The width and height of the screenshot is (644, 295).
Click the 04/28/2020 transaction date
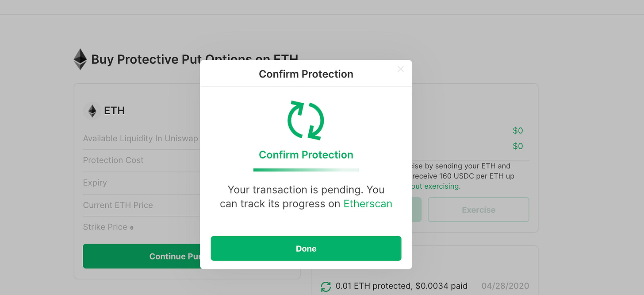click(x=505, y=286)
